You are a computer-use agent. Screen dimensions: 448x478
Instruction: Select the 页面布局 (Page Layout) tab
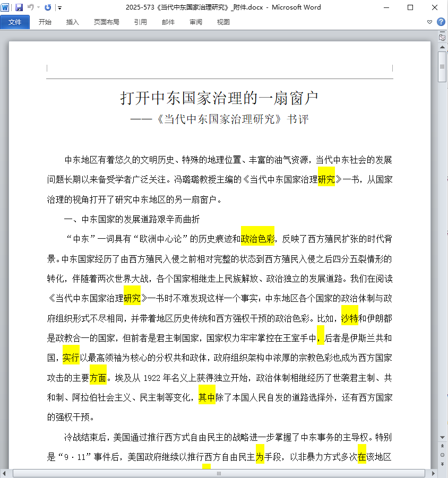[x=106, y=22]
